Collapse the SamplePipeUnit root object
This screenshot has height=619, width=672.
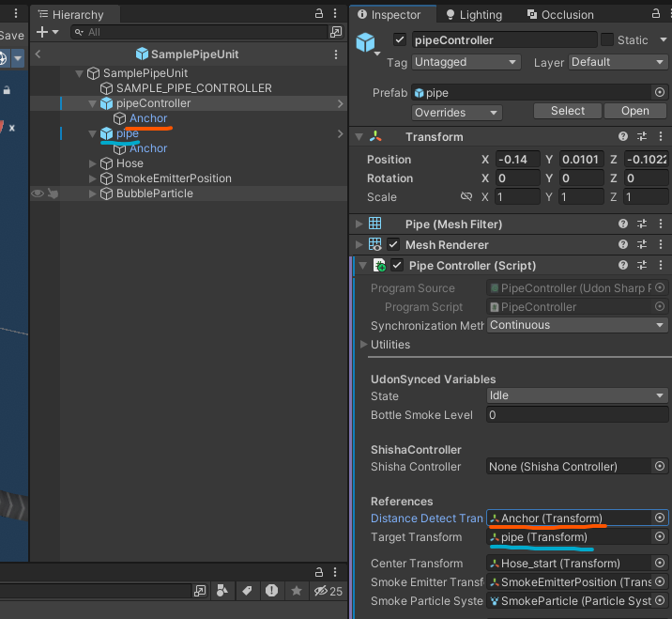click(79, 73)
